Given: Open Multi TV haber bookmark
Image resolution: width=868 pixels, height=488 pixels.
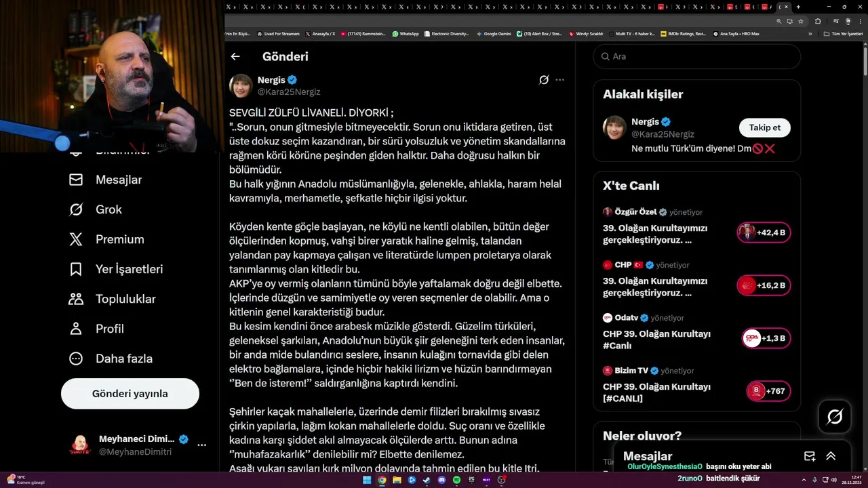Looking at the screenshot, I should 631,33.
